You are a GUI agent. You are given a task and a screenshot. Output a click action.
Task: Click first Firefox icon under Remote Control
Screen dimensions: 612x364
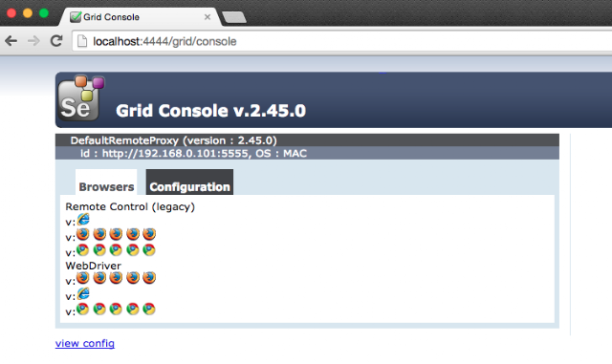[x=83, y=234]
